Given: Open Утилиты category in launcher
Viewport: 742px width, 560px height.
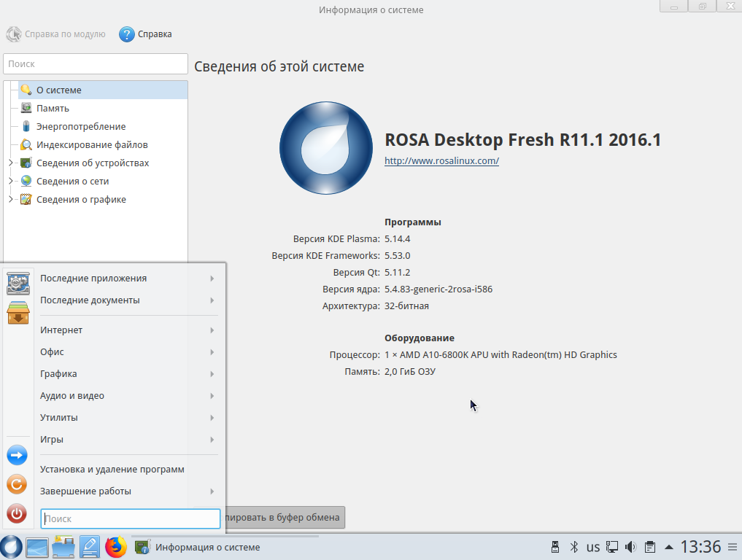Looking at the screenshot, I should (128, 418).
